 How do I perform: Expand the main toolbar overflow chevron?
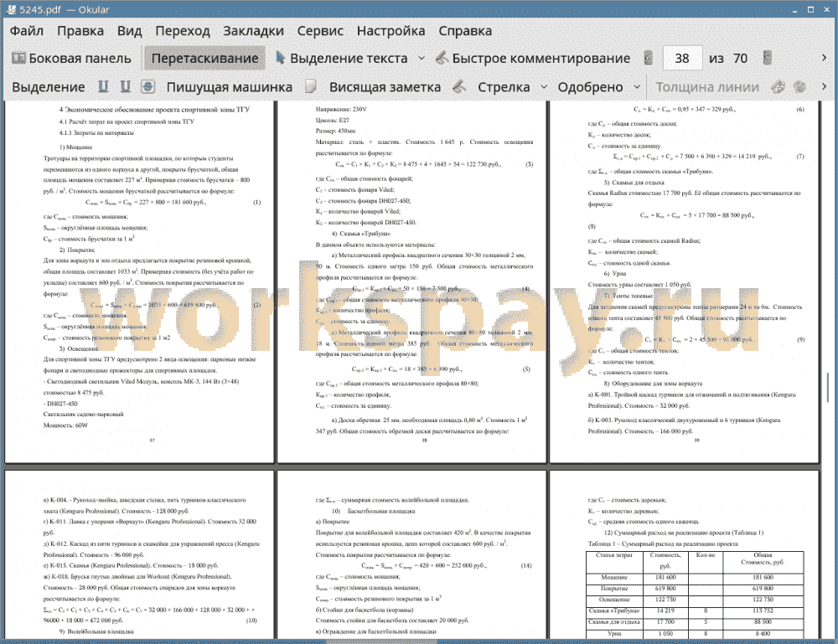tap(824, 58)
